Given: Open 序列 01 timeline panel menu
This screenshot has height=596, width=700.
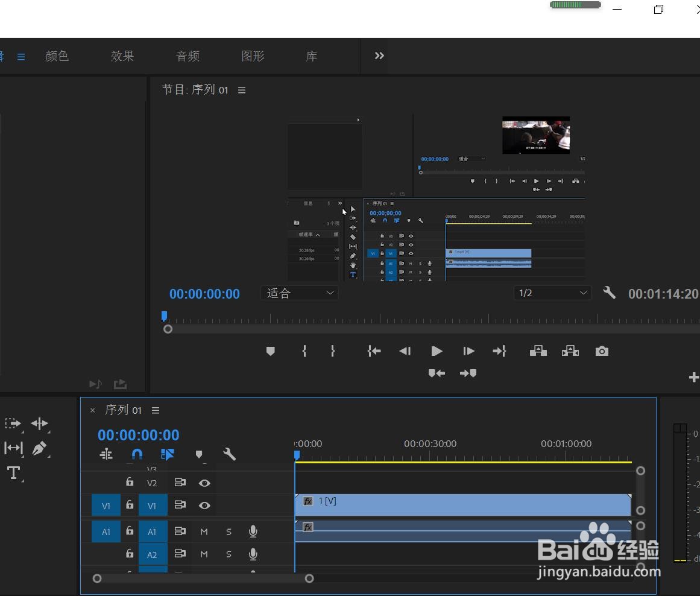Looking at the screenshot, I should 156,410.
